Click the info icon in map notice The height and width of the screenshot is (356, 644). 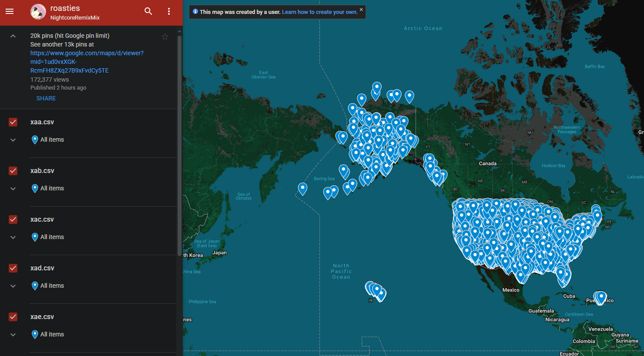pyautogui.click(x=195, y=12)
